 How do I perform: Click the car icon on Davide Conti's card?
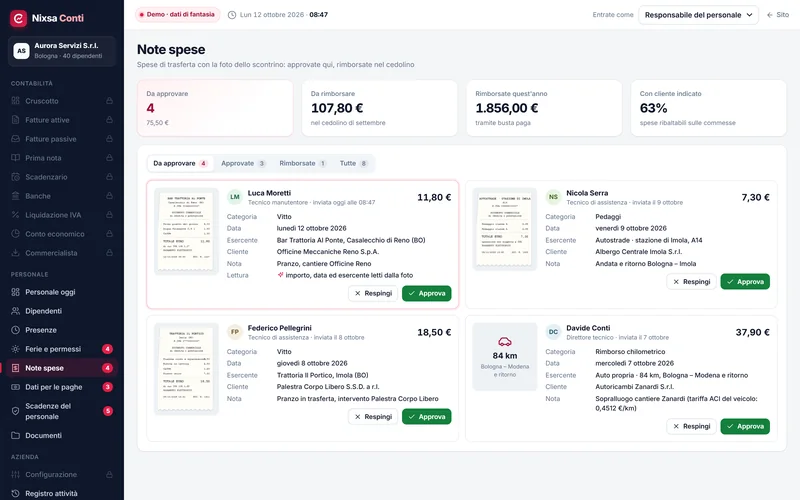(505, 342)
